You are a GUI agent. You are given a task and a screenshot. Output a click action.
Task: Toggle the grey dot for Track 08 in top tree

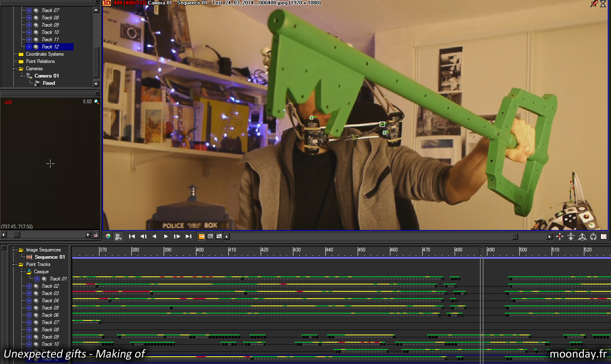pos(36,18)
